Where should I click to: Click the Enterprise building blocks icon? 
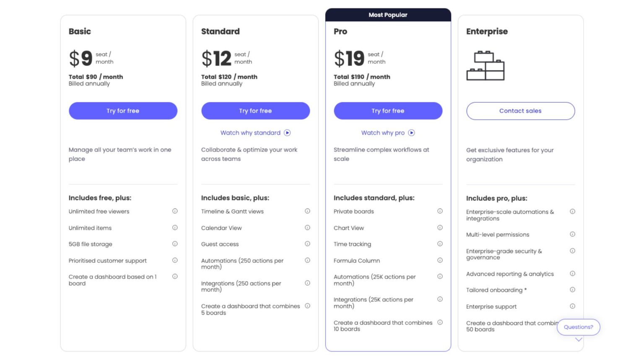[486, 65]
